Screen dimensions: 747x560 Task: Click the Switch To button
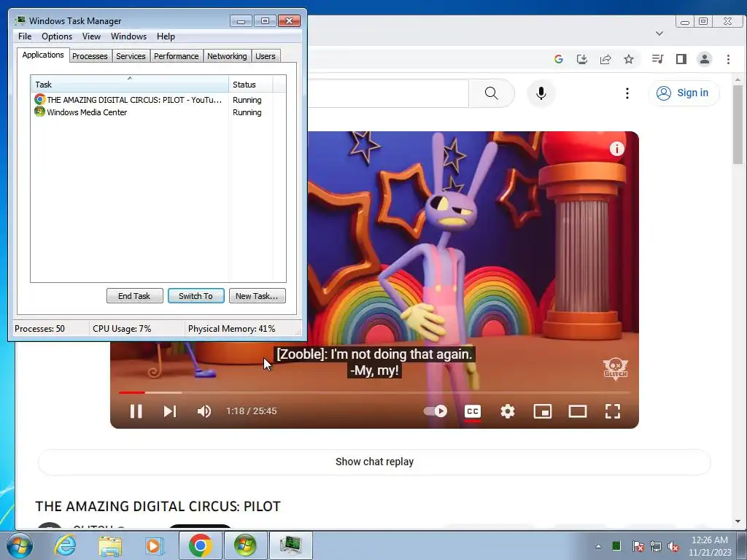click(x=196, y=296)
